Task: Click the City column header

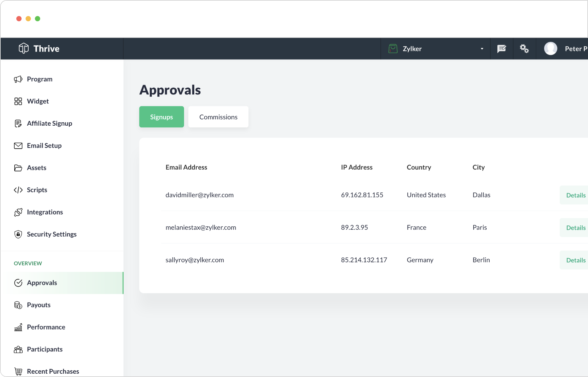Action: [479, 168]
